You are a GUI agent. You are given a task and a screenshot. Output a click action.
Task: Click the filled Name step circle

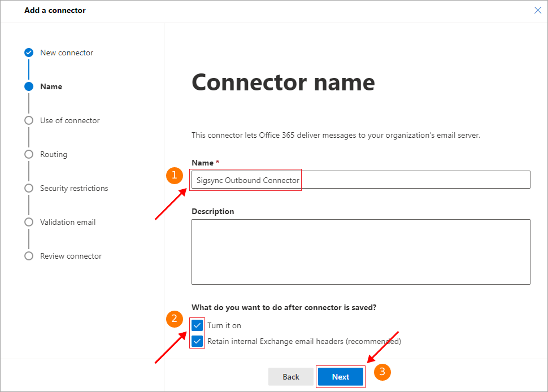[x=29, y=86]
